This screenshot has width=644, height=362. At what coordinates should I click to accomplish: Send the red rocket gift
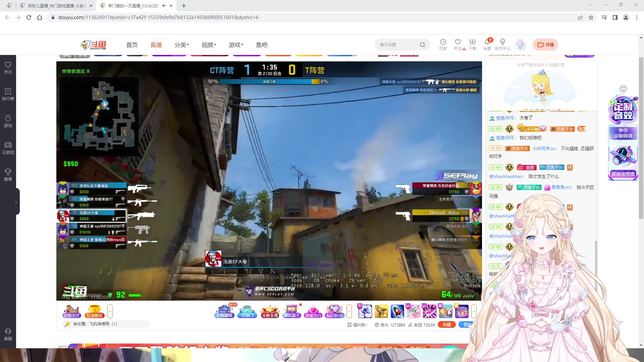pyautogui.click(x=397, y=311)
